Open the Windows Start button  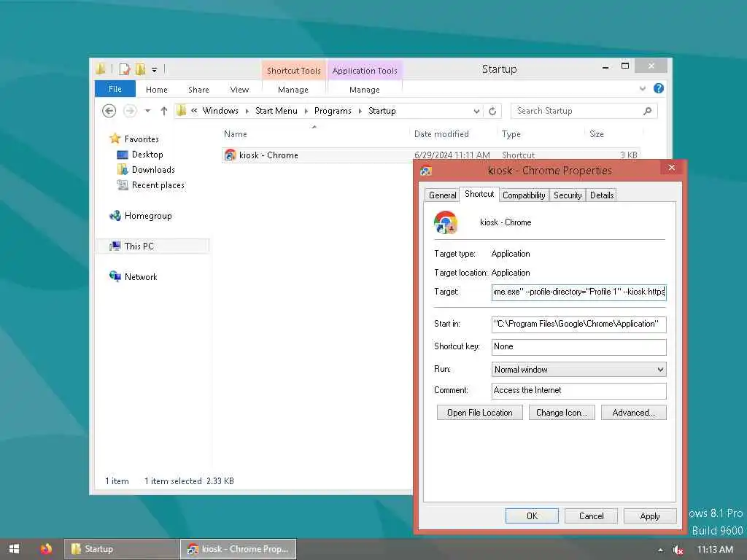pyautogui.click(x=15, y=549)
